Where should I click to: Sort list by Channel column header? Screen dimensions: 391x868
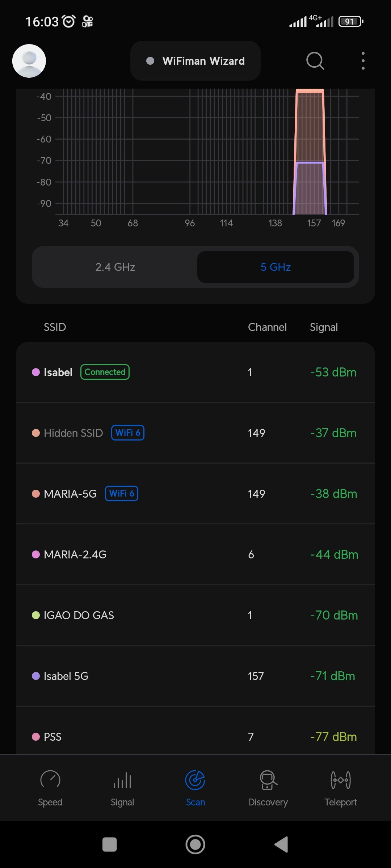tap(267, 327)
